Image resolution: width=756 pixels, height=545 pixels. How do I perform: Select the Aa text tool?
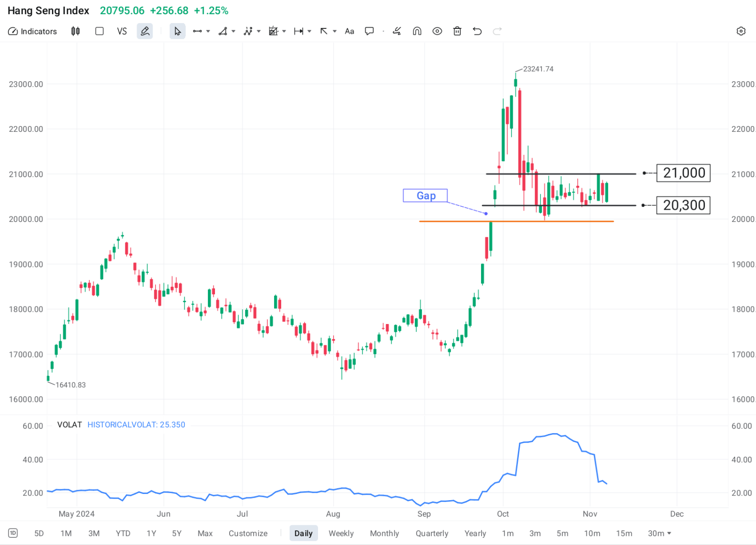tap(350, 31)
